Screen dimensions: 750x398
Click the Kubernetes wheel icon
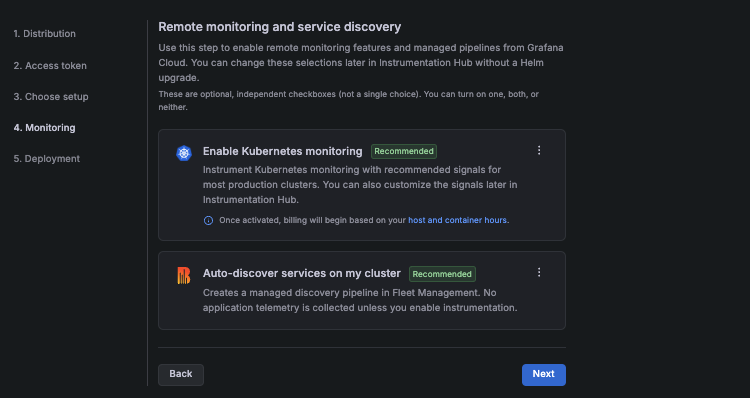(x=184, y=153)
